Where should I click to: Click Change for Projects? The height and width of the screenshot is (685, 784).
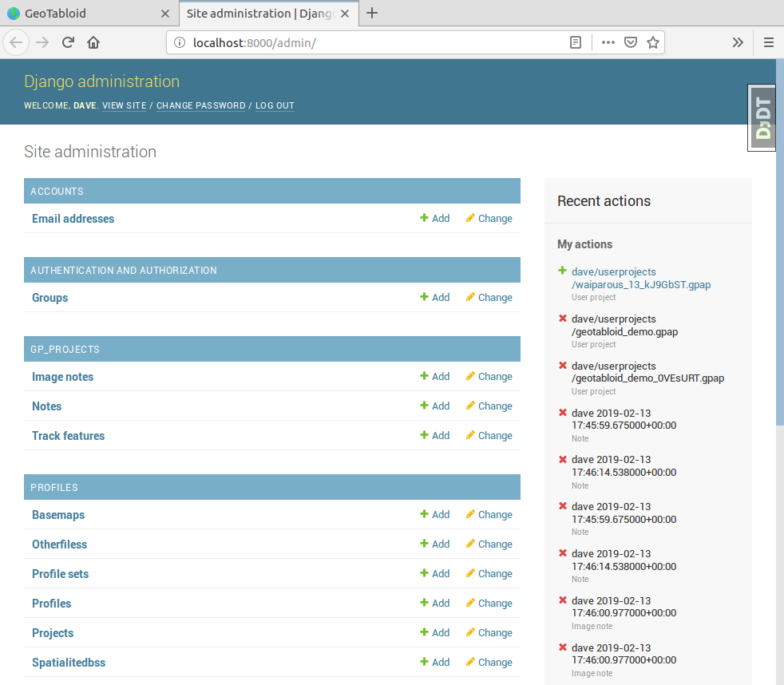(x=489, y=632)
